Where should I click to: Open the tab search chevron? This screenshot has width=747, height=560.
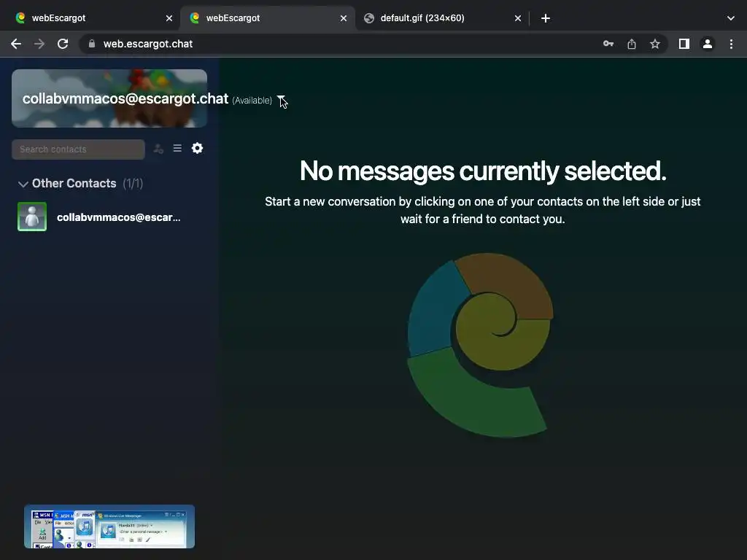(731, 18)
